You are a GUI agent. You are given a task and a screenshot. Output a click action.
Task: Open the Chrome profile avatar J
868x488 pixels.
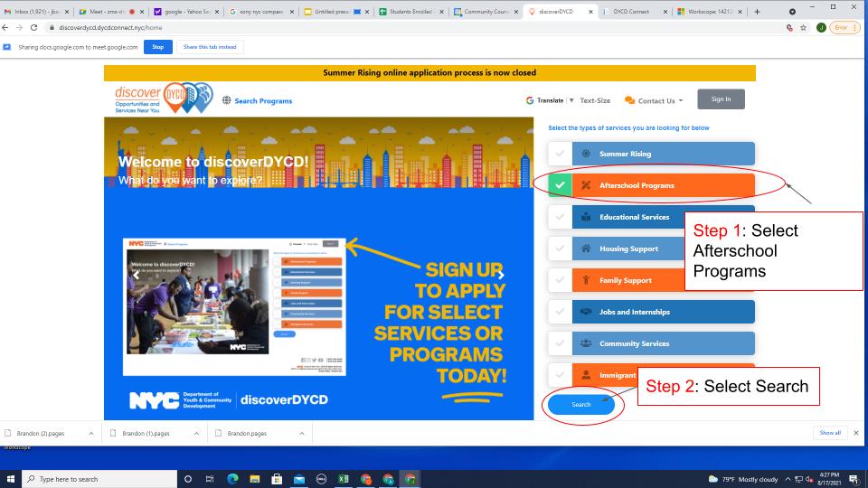[x=821, y=27]
